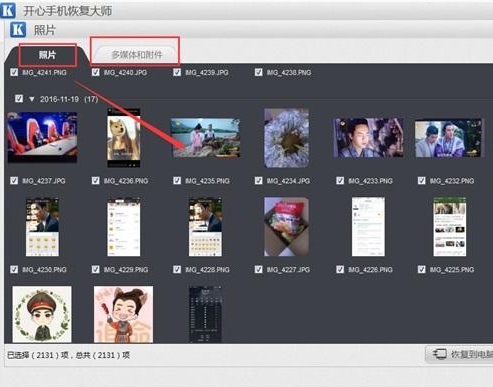493x387 pixels.
Task: Click filename IMG_4241.PNG
Action: tap(44, 72)
